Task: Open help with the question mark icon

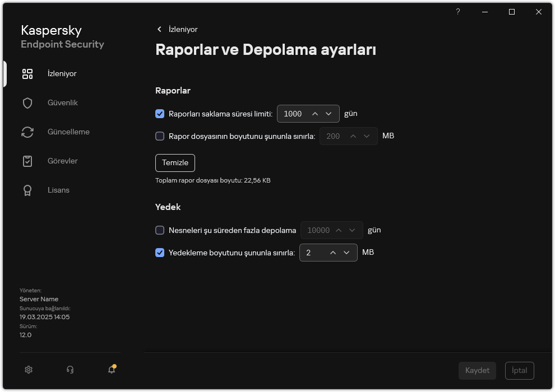Action: [457, 12]
